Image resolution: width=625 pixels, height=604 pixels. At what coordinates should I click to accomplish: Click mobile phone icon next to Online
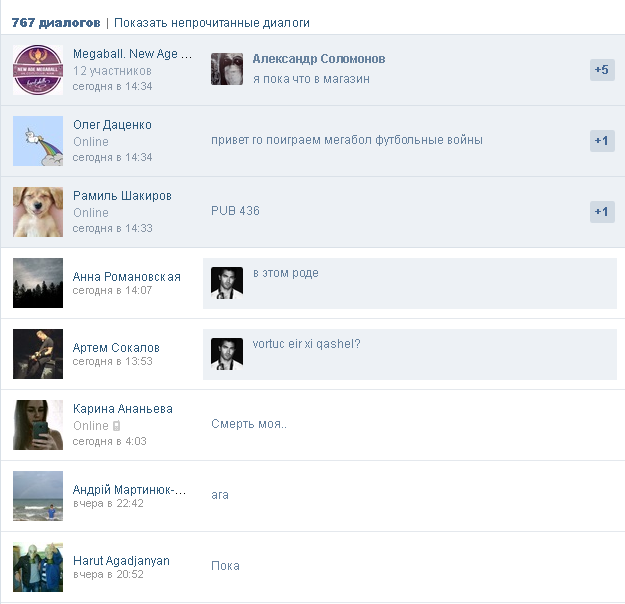(116, 426)
